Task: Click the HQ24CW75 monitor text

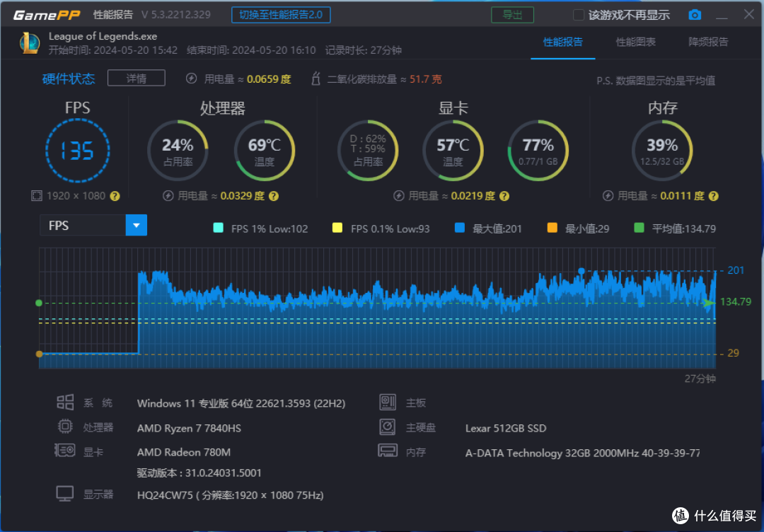Action: (x=231, y=495)
